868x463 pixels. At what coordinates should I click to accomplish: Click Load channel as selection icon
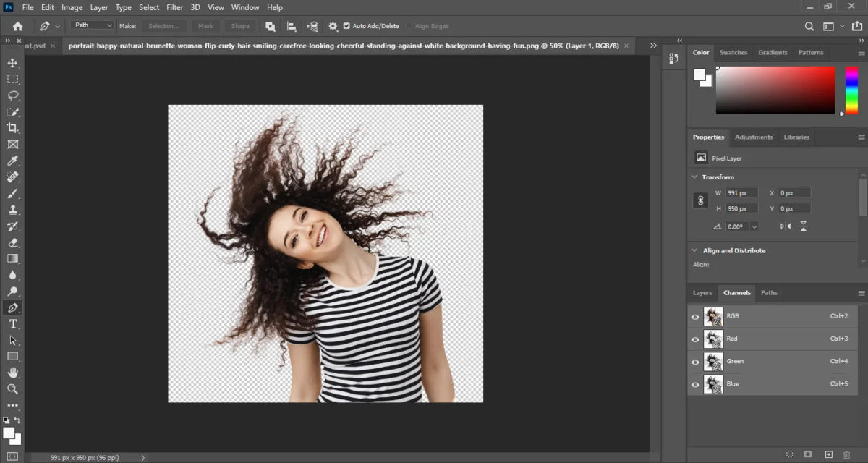coord(790,454)
